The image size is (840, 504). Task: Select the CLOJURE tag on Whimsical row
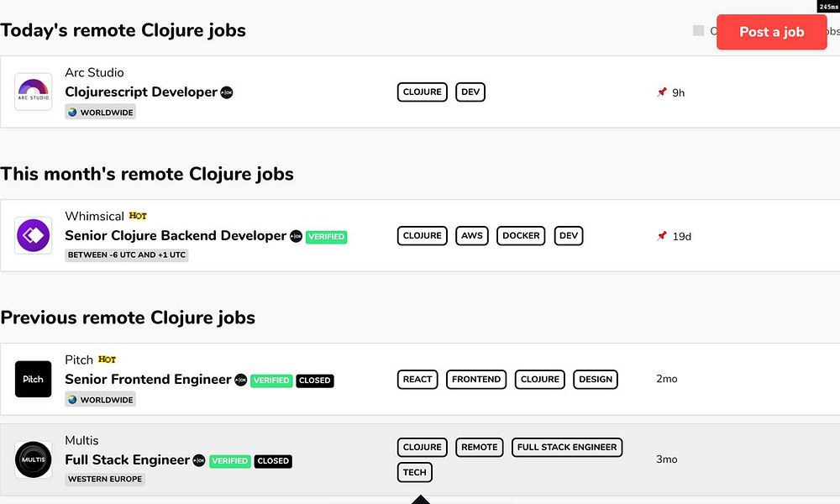tap(423, 236)
